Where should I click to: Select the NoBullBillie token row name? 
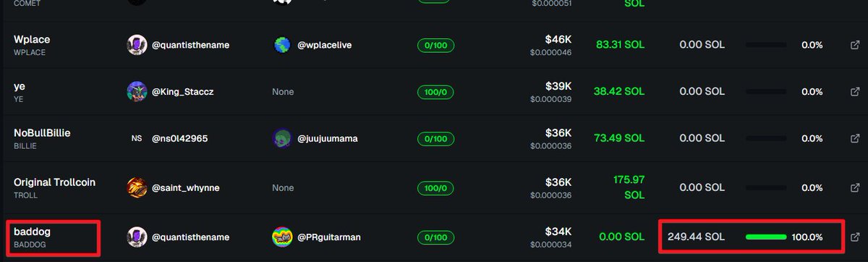point(42,138)
